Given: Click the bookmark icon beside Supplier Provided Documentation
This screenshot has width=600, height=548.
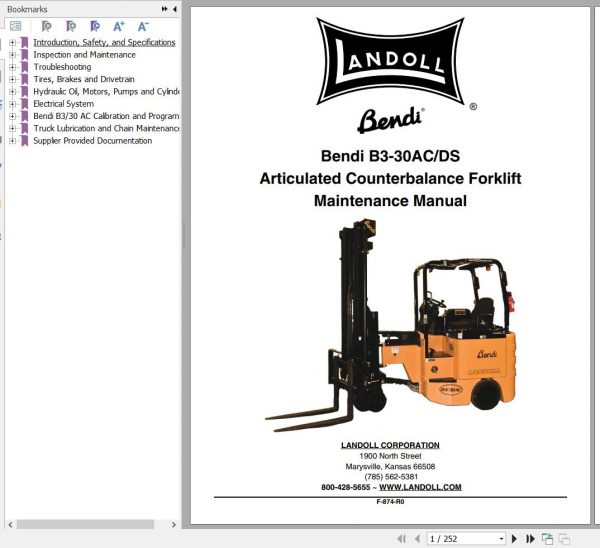Looking at the screenshot, I should pos(24,140).
